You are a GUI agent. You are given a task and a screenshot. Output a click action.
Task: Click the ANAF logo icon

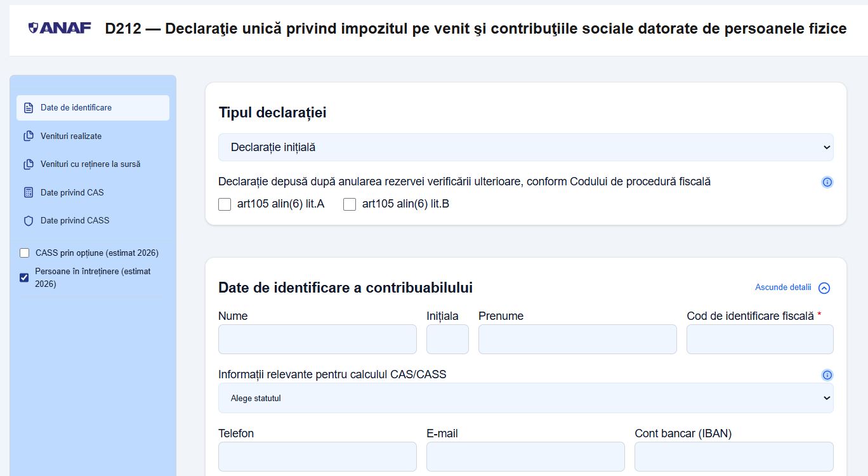tap(34, 28)
